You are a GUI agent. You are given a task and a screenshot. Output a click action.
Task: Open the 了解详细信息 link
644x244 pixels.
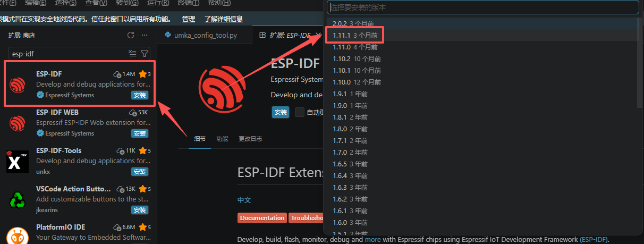pos(224,19)
